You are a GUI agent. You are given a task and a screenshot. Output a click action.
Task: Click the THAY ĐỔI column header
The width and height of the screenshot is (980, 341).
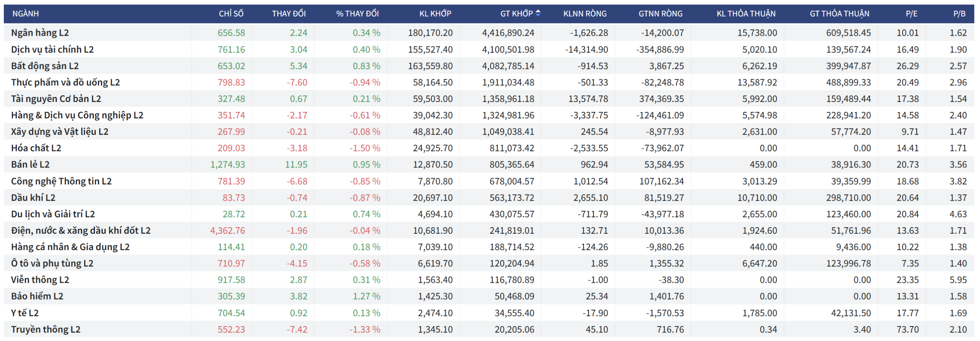[x=289, y=14]
